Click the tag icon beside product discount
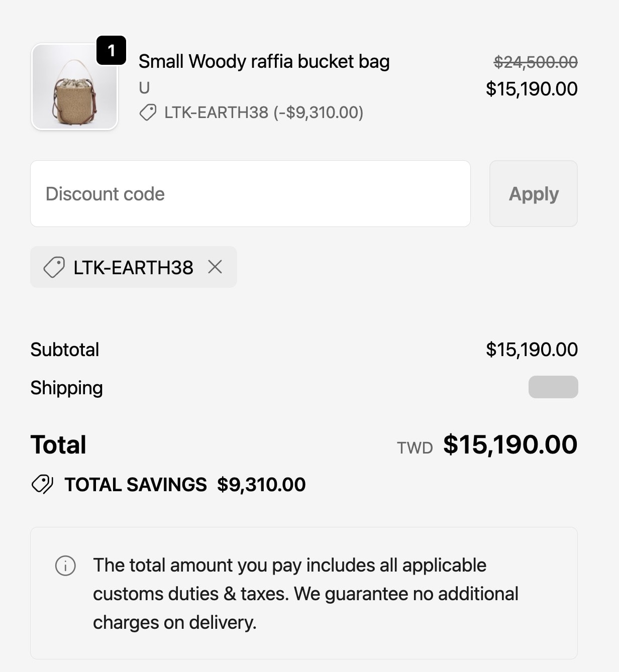 [x=148, y=113]
